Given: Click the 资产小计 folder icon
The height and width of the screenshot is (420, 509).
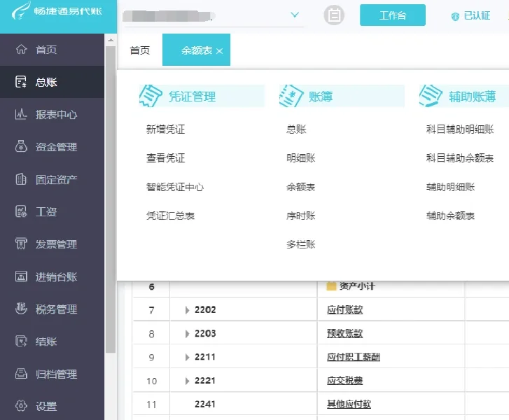Looking at the screenshot, I should (x=330, y=286).
